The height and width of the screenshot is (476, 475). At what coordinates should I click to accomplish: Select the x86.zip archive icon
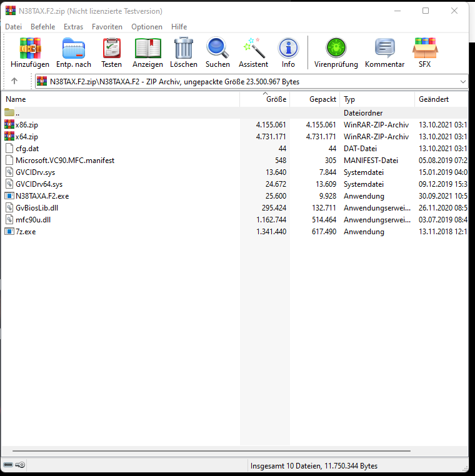pyautogui.click(x=9, y=124)
